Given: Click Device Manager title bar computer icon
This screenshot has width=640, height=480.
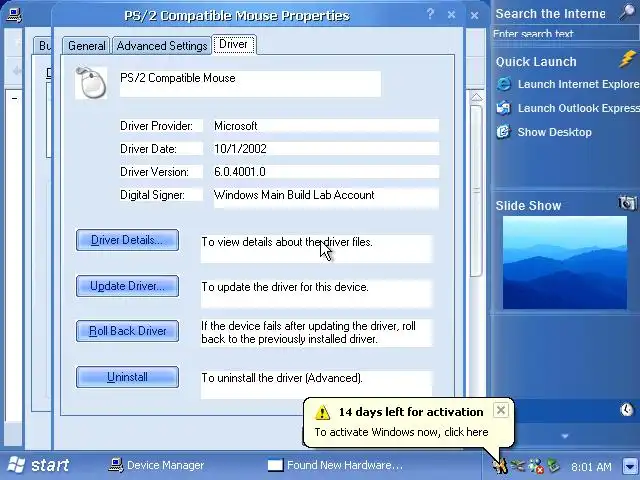Looking at the screenshot, I should pyautogui.click(x=14, y=16).
